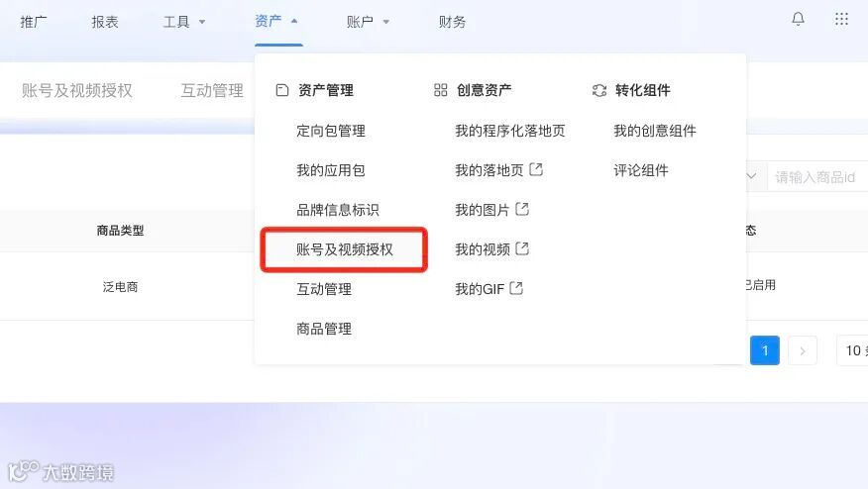The image size is (868, 489).
Task: Collapse the 资产 menu arrow
Action: [294, 21]
